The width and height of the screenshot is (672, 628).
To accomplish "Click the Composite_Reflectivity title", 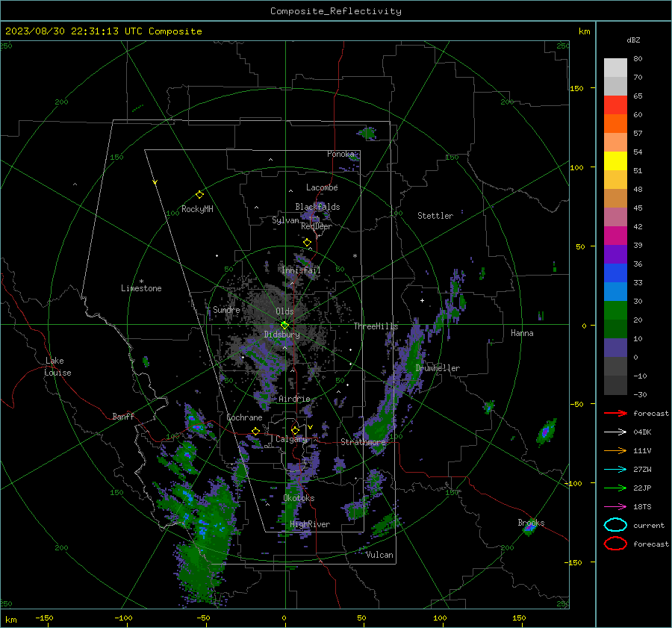I will 336,11.
